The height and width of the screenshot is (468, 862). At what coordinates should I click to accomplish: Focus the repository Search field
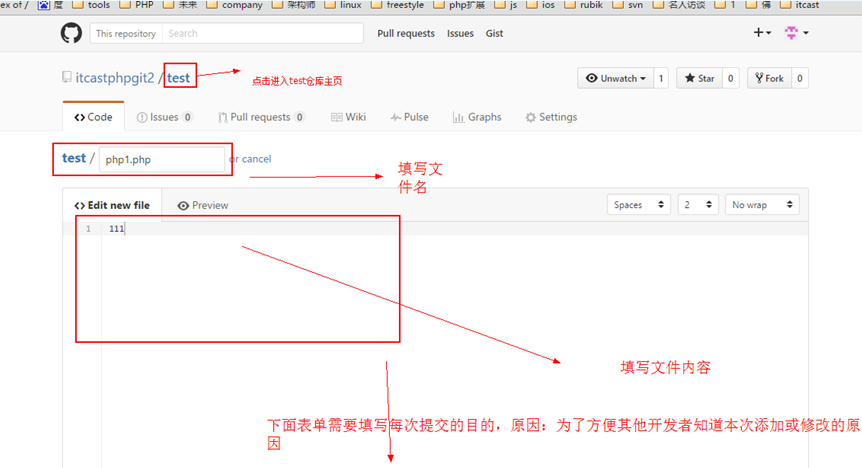pyautogui.click(x=263, y=34)
